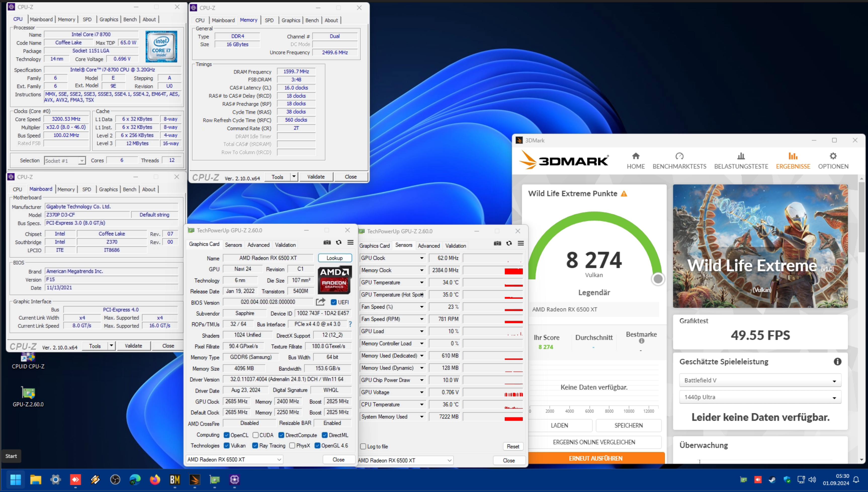Open the Battlefield V game dropdown

click(760, 381)
